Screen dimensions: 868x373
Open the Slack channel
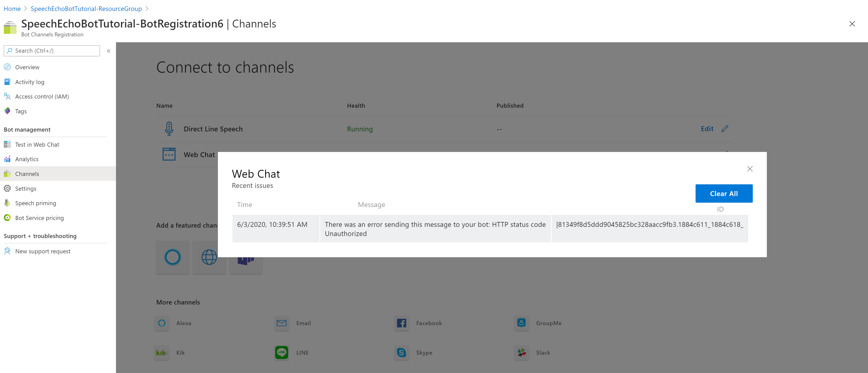coord(521,352)
